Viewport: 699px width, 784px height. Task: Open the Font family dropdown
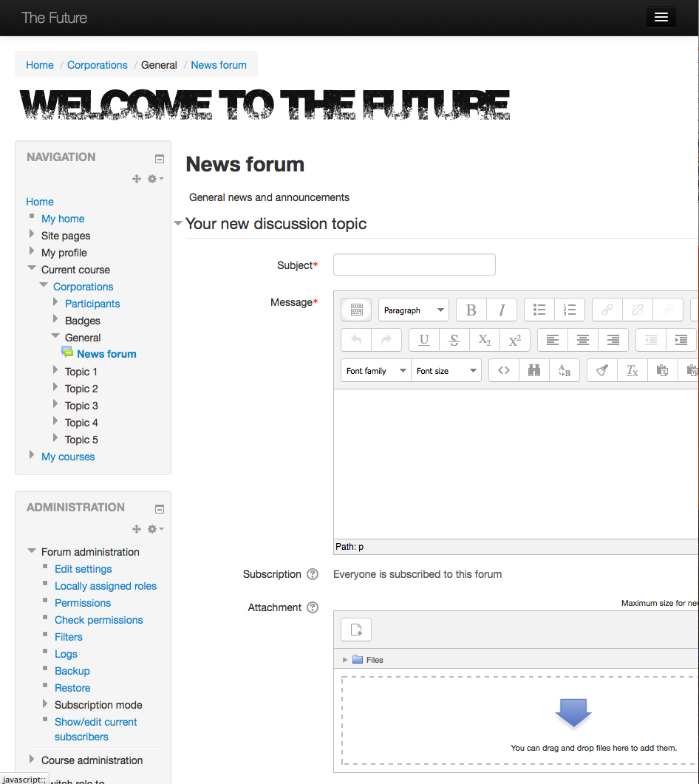(x=376, y=370)
